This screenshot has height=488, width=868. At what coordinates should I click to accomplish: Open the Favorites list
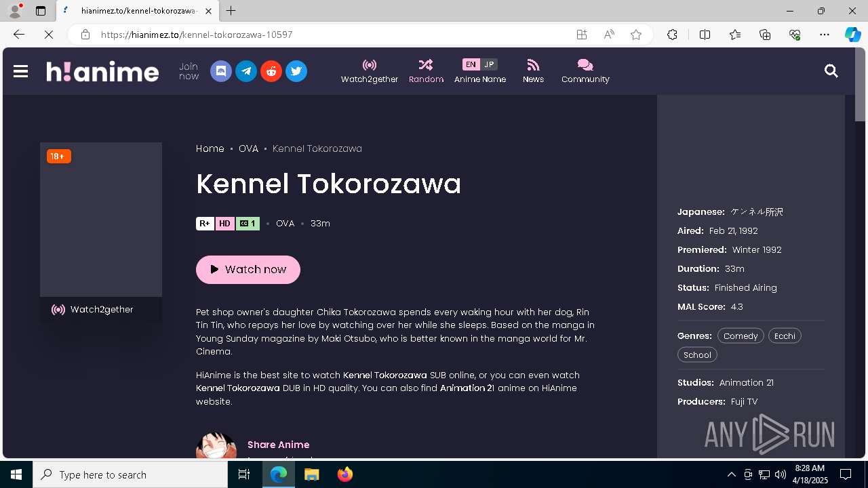(x=735, y=35)
